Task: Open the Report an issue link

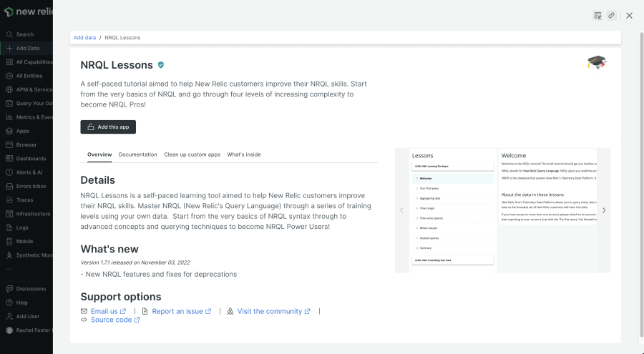Action: 177,311
